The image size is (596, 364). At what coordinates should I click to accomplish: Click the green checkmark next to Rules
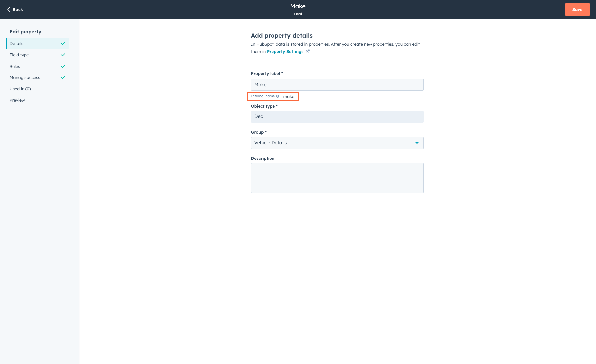tap(63, 66)
